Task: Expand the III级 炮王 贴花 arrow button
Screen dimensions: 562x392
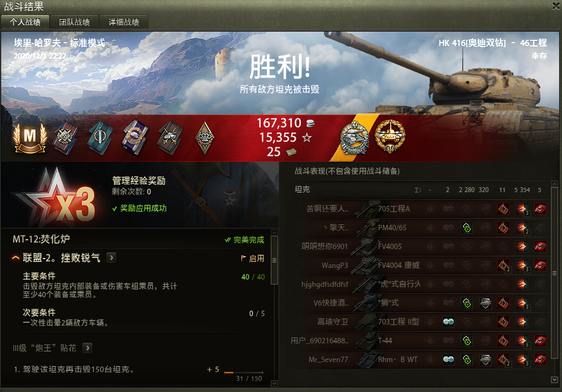Action: click(x=87, y=348)
